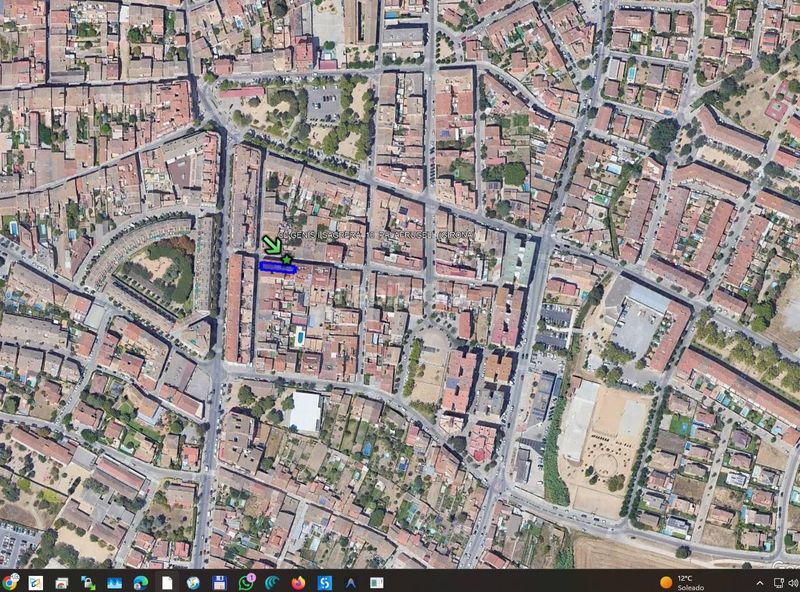Expand the hidden system tray icons chevron
This screenshot has width=800, height=592.
click(760, 582)
